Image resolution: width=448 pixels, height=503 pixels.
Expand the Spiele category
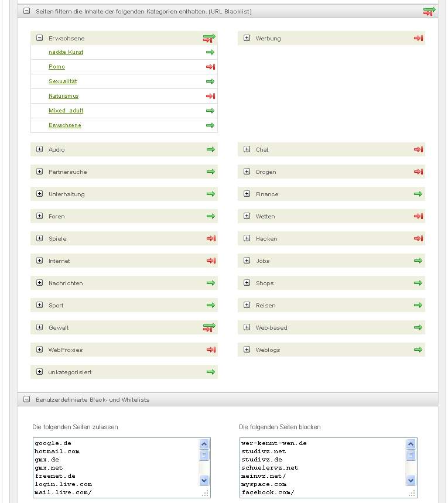point(40,238)
